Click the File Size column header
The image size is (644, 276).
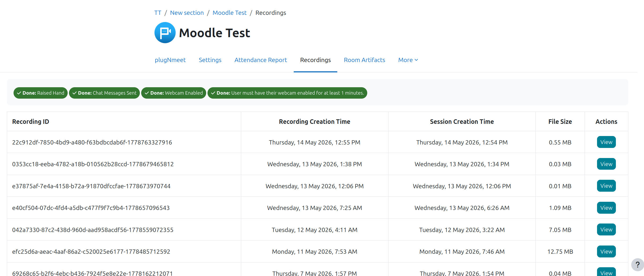(x=560, y=122)
